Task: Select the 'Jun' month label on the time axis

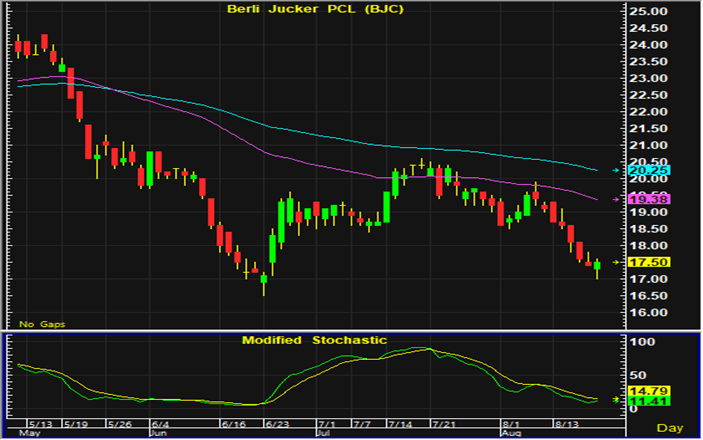Action: [x=157, y=432]
